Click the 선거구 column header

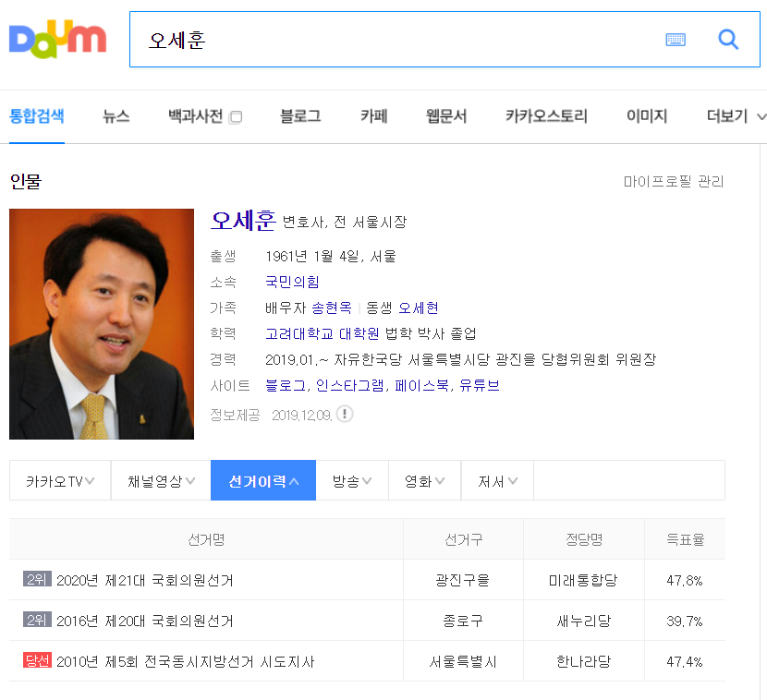tap(463, 539)
